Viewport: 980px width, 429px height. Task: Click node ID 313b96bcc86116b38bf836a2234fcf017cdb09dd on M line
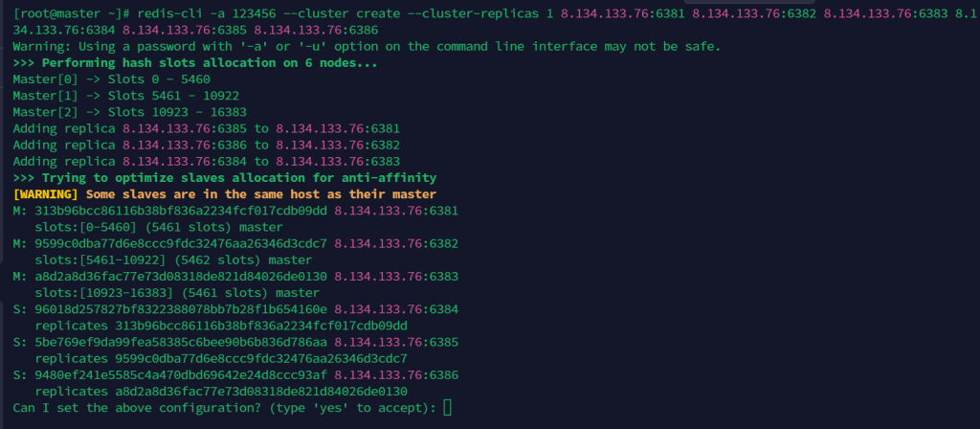181,211
